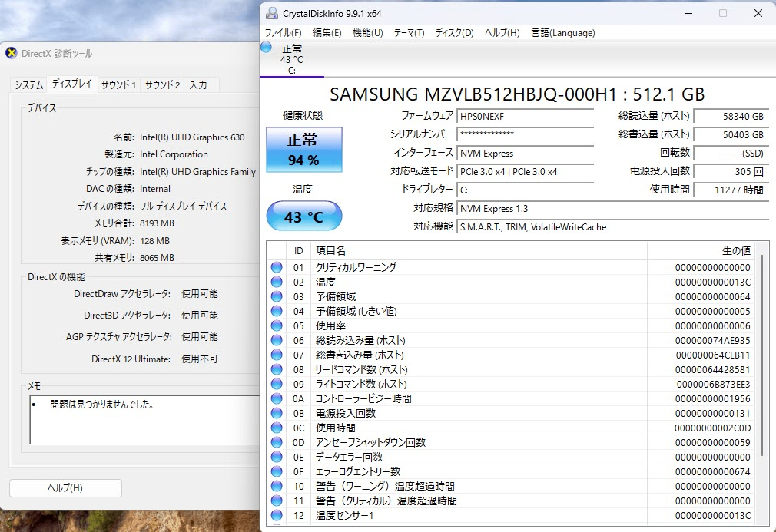Select the ディスプレイ tab in DirectX tool
The height and width of the screenshot is (532, 776).
[x=72, y=84]
